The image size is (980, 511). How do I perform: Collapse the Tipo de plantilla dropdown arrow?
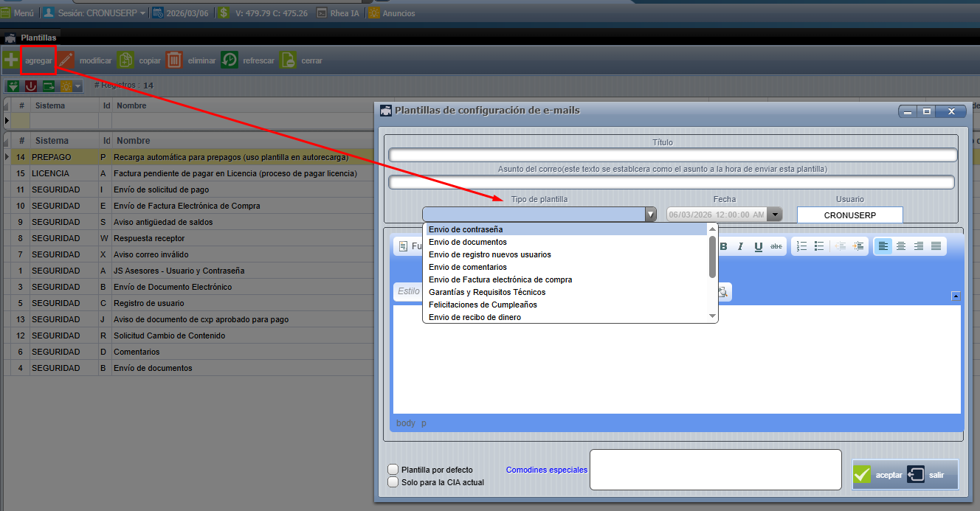pos(650,215)
